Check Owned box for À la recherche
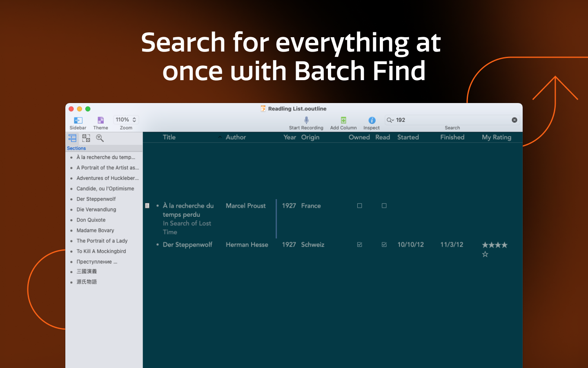Viewport: 588px width, 368px height. (360, 206)
